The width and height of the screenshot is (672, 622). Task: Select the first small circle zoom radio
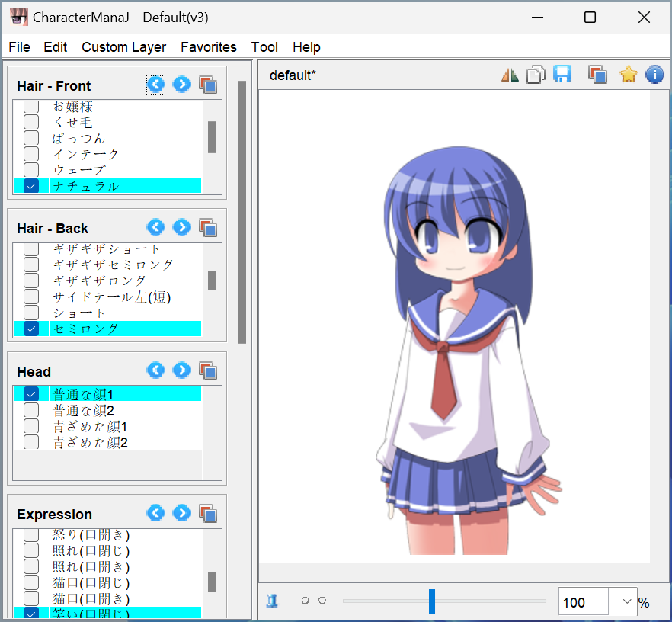pyautogui.click(x=305, y=601)
